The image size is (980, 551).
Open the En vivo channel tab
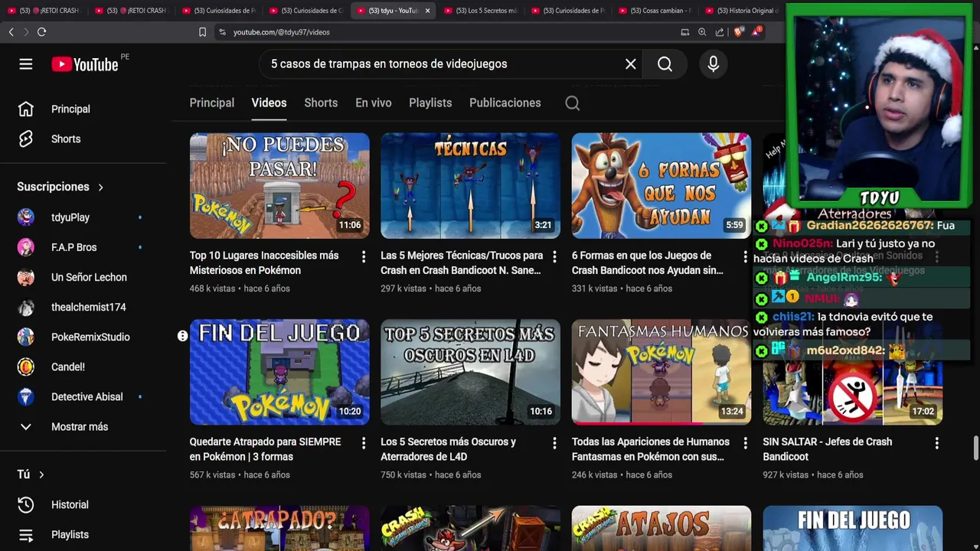coord(374,103)
